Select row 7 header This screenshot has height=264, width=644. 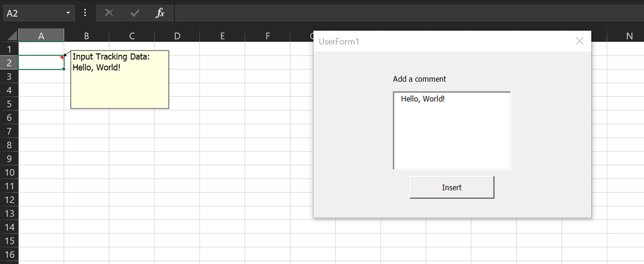[9, 131]
